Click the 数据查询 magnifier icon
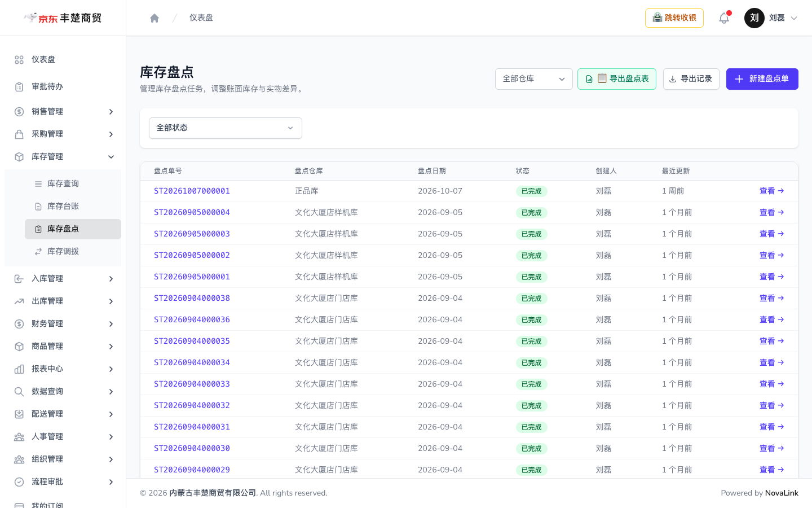The width and height of the screenshot is (812, 508). click(19, 392)
